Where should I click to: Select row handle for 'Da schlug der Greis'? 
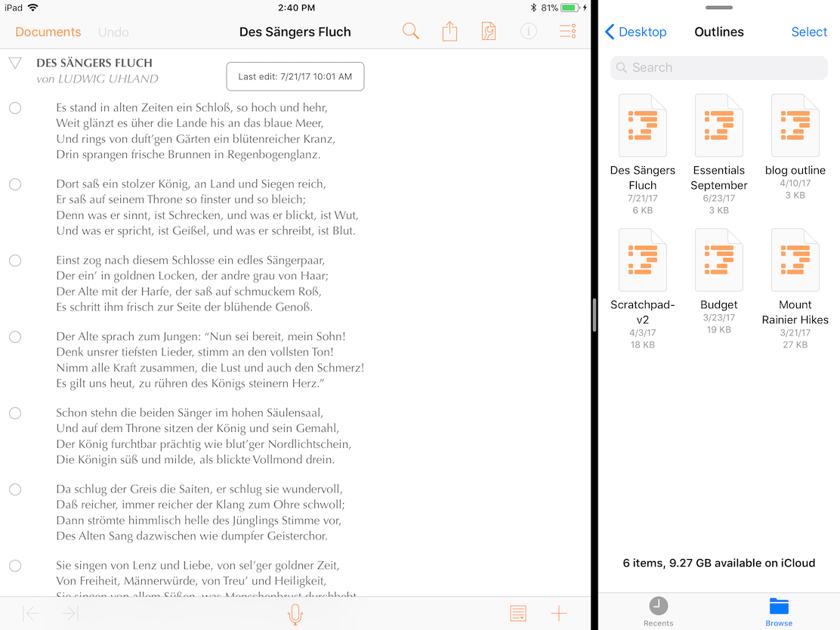pos(15,489)
